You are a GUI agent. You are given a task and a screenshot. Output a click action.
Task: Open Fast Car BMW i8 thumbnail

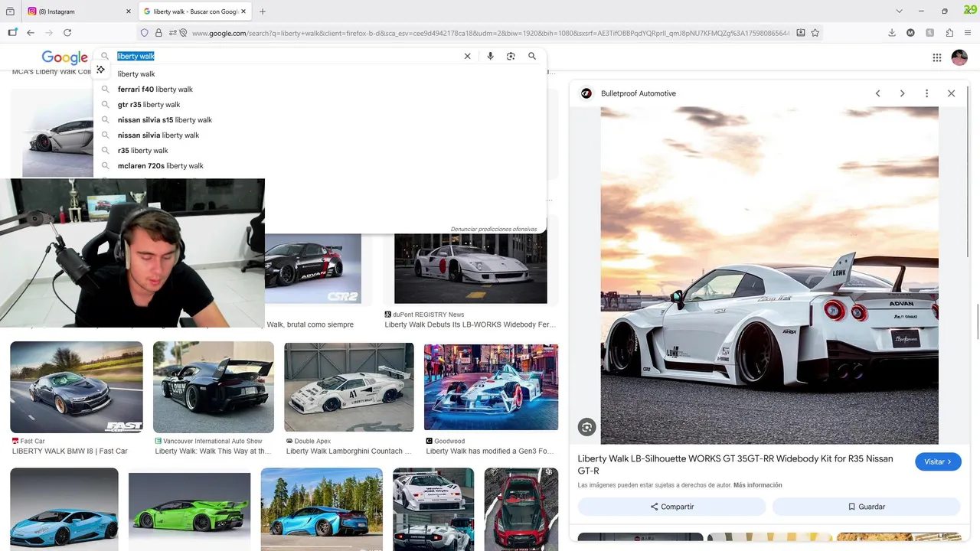77,387
